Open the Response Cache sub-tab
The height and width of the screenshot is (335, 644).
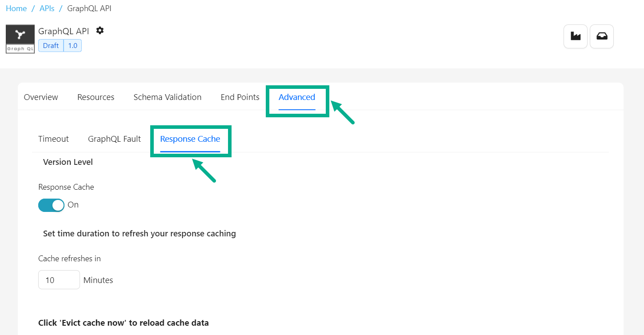click(190, 139)
